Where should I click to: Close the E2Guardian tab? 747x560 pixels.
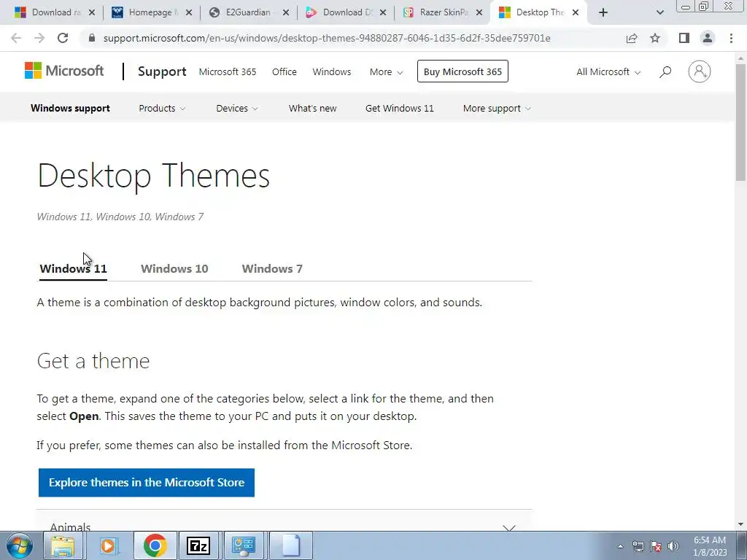coord(286,12)
